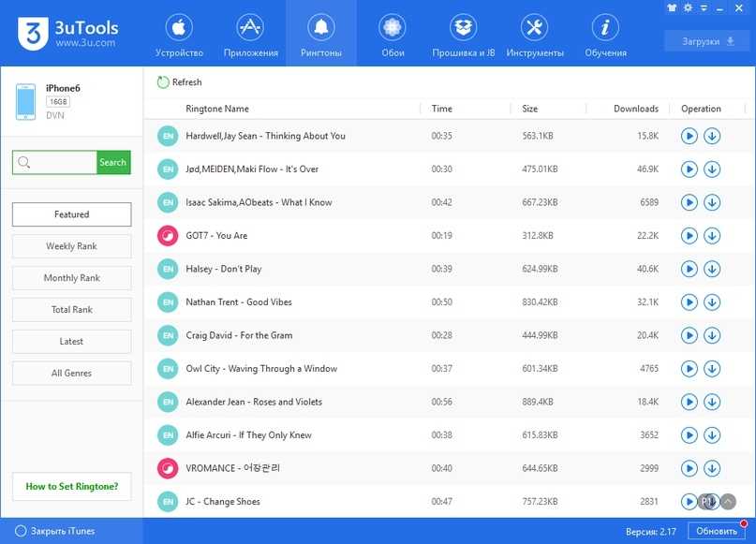This screenshot has width=756, height=544.
Task: Select the Weekly Rank category
Action: click(71, 246)
